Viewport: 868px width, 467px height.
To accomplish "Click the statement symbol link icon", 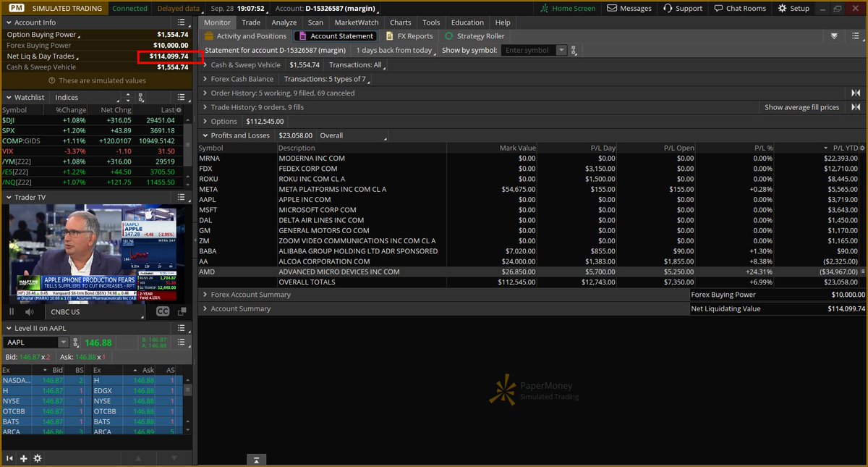I will 574,51.
